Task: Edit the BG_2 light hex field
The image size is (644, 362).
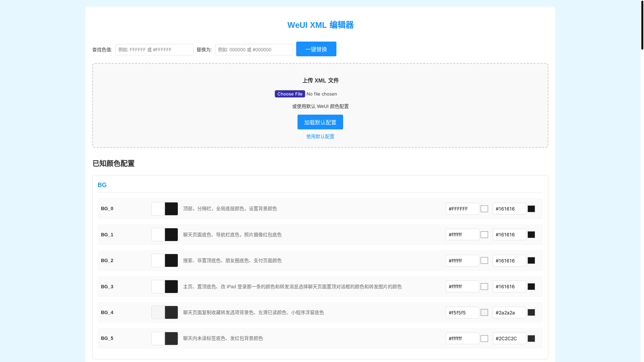Action: [463, 260]
